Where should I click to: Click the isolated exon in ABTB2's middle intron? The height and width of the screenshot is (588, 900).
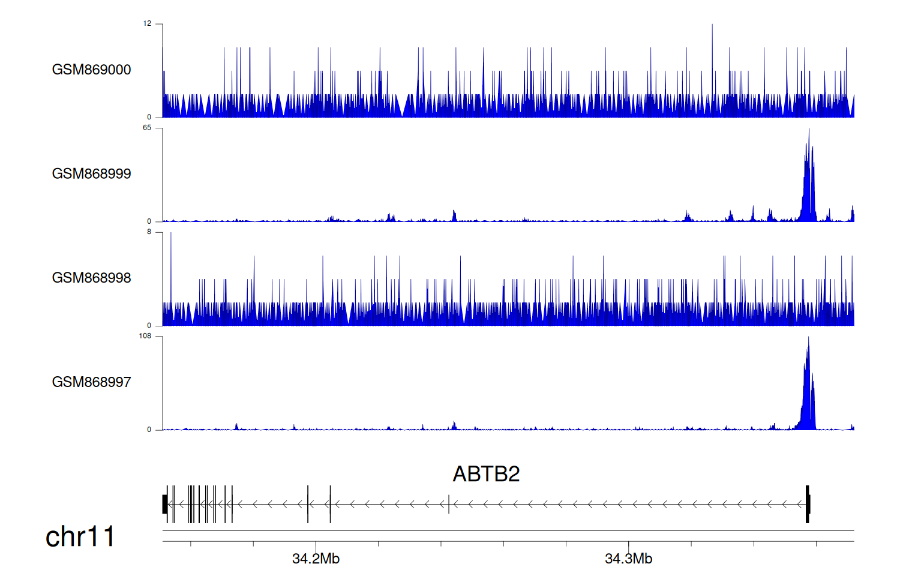(x=449, y=504)
